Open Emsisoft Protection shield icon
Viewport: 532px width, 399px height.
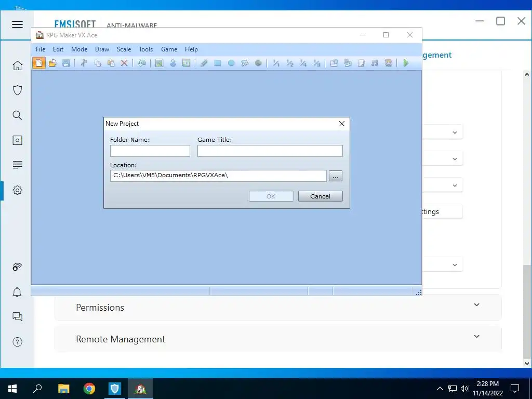(17, 90)
